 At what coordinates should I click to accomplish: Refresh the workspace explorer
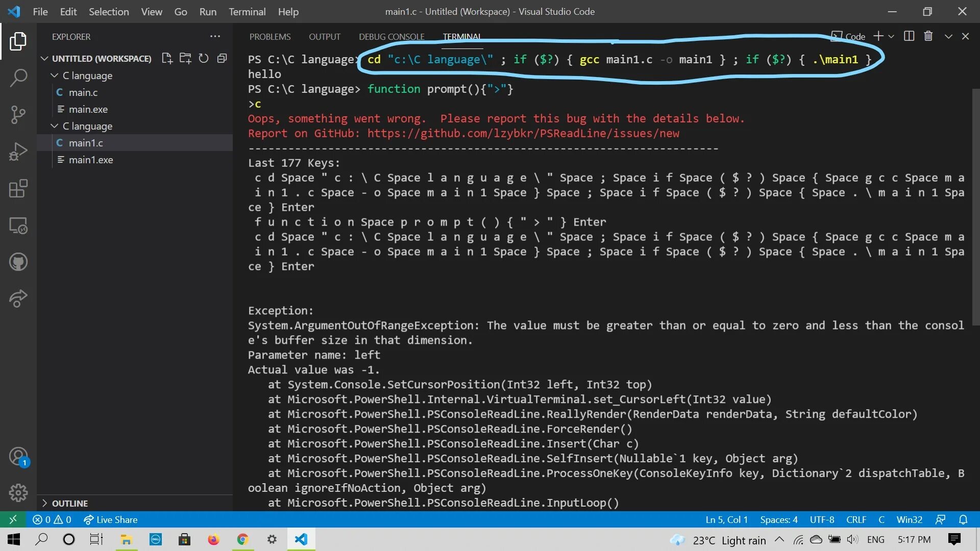pos(204,58)
